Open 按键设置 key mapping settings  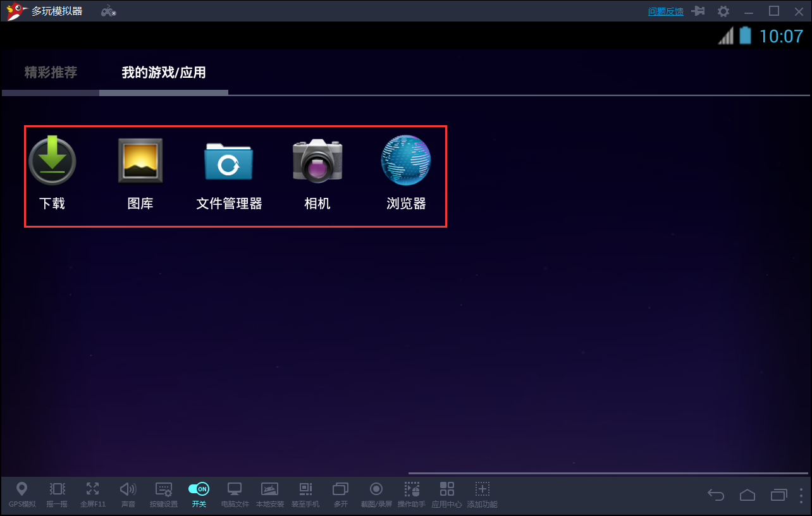tap(163, 494)
